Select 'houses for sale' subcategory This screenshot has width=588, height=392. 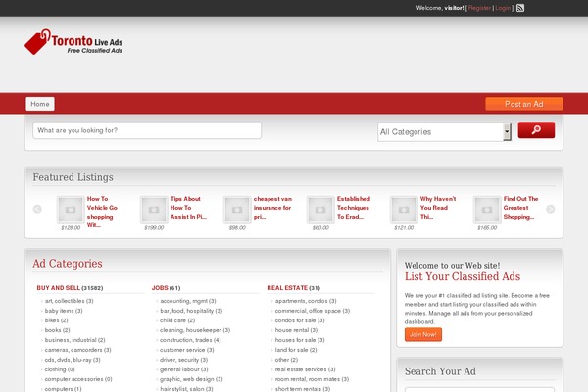296,340
